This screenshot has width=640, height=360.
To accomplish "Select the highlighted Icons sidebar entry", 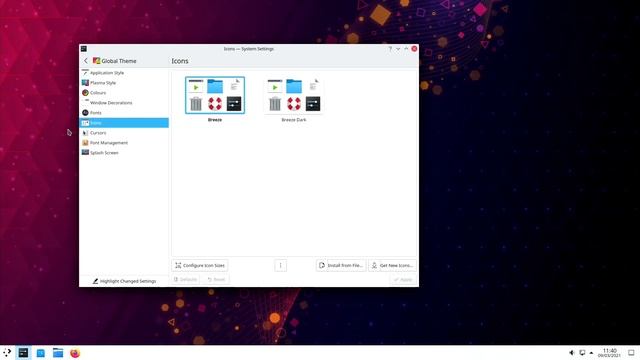I will point(124,123).
